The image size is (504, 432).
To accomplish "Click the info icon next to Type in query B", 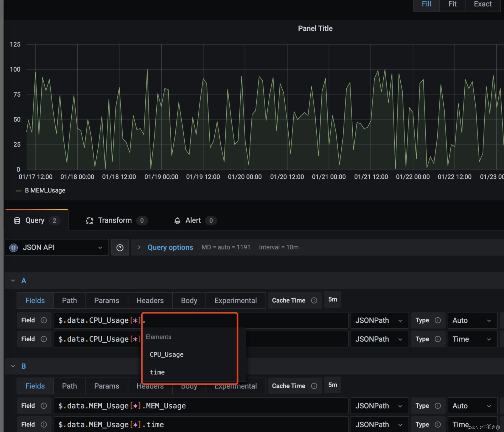I will pos(438,405).
